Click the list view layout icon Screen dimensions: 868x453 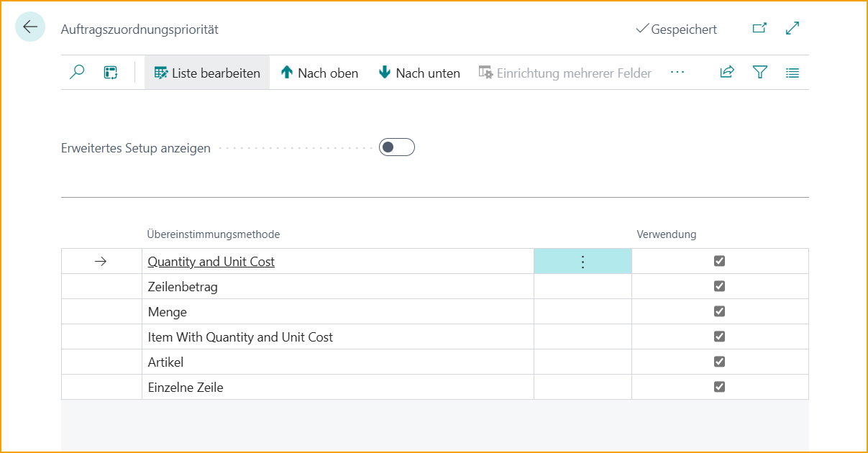(792, 73)
